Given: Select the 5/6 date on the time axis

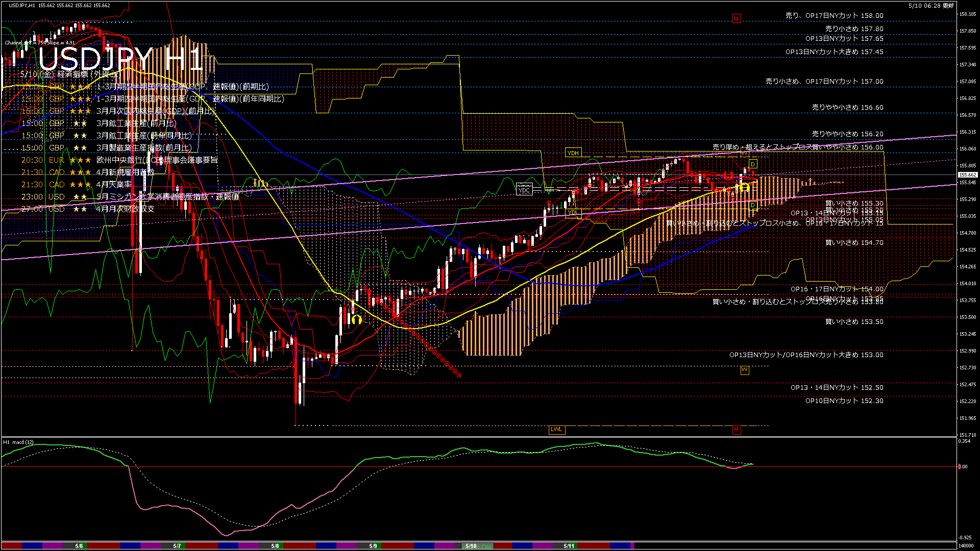Looking at the screenshot, I should click(x=79, y=546).
